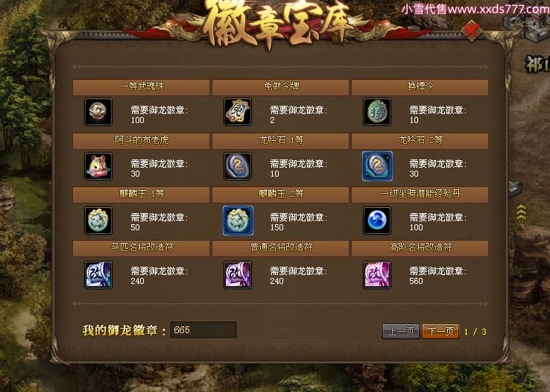
Task: Go to next page with 下一页
Action: (x=440, y=332)
